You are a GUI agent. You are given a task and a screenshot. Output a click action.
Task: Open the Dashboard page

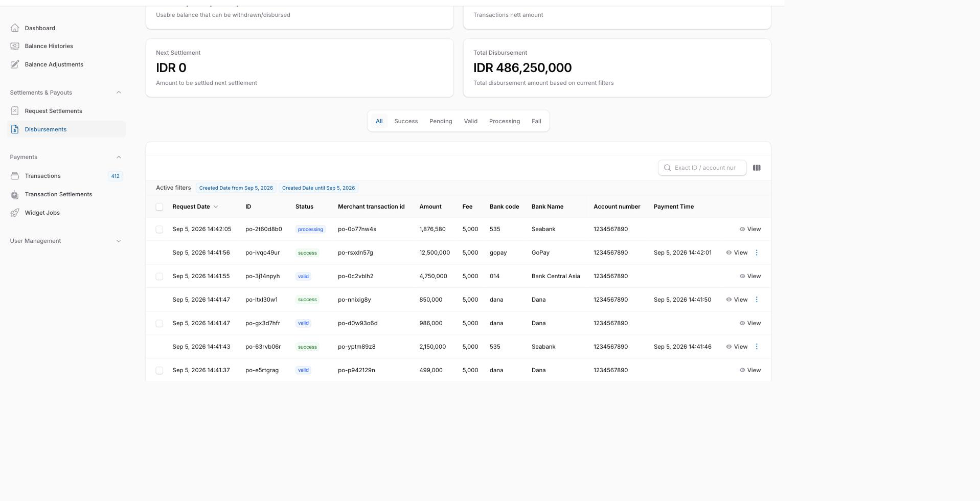coord(66,28)
